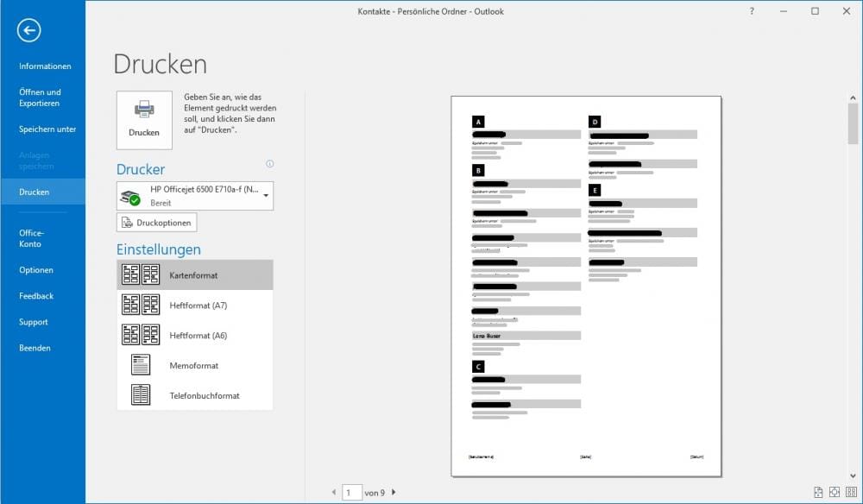Open Feedback from sidebar

(x=35, y=295)
